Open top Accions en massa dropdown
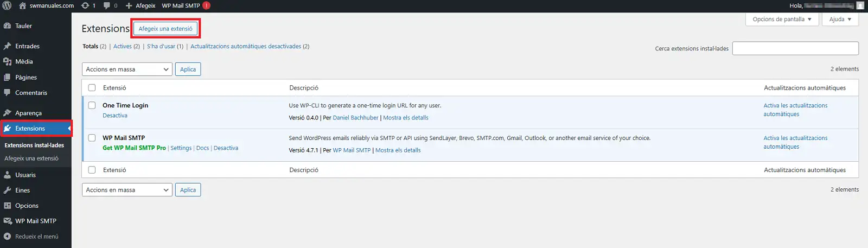 click(x=127, y=69)
